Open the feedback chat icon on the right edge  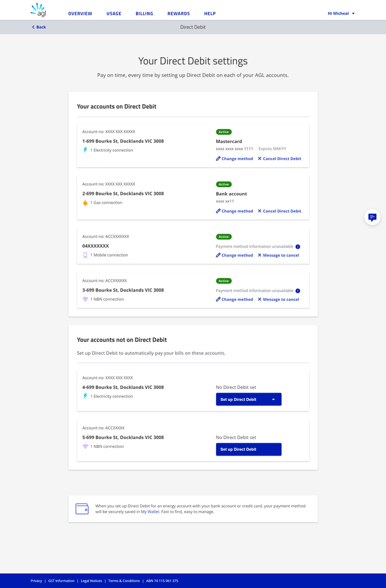[x=372, y=217]
